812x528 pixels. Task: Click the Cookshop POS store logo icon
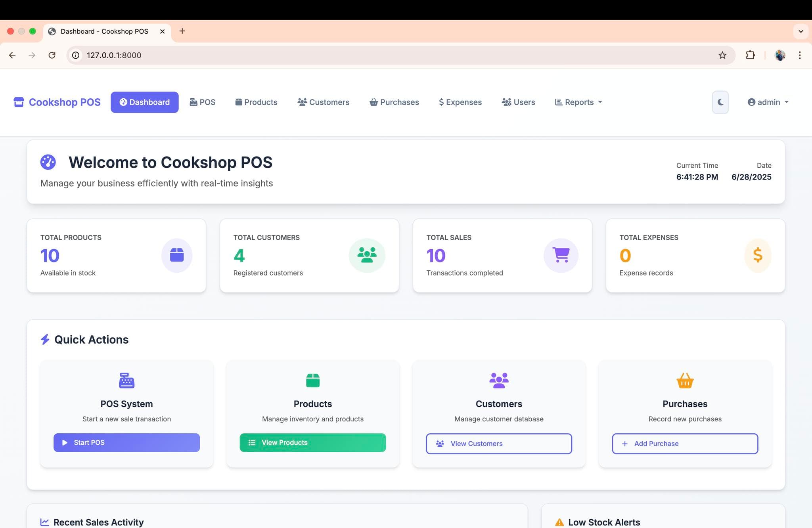click(x=19, y=102)
